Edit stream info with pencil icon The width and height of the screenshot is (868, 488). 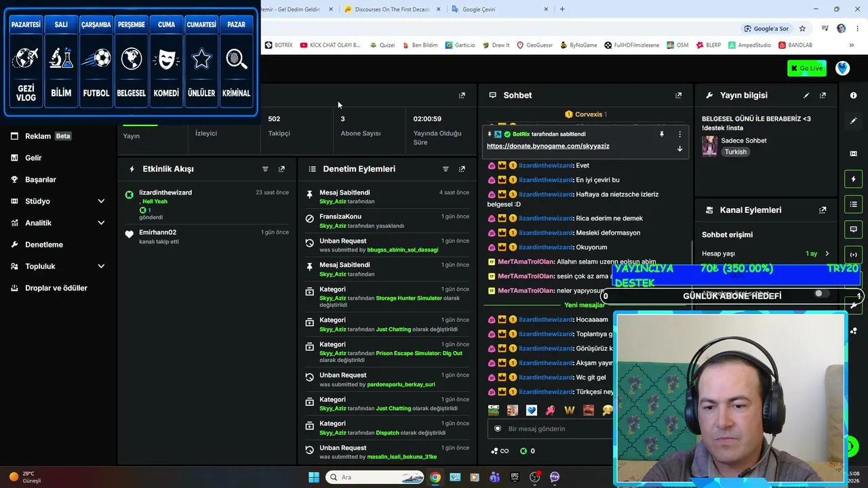pos(806,96)
